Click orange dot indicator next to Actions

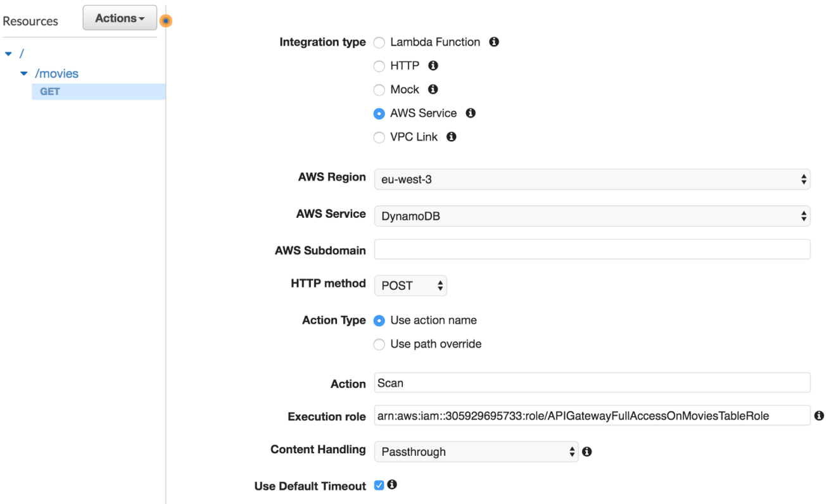[166, 21]
